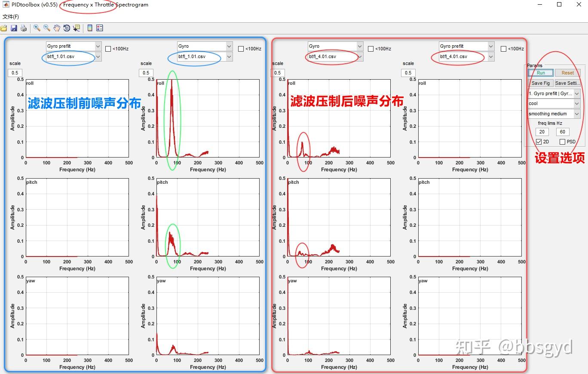Print the figure via printer icon

[24, 28]
